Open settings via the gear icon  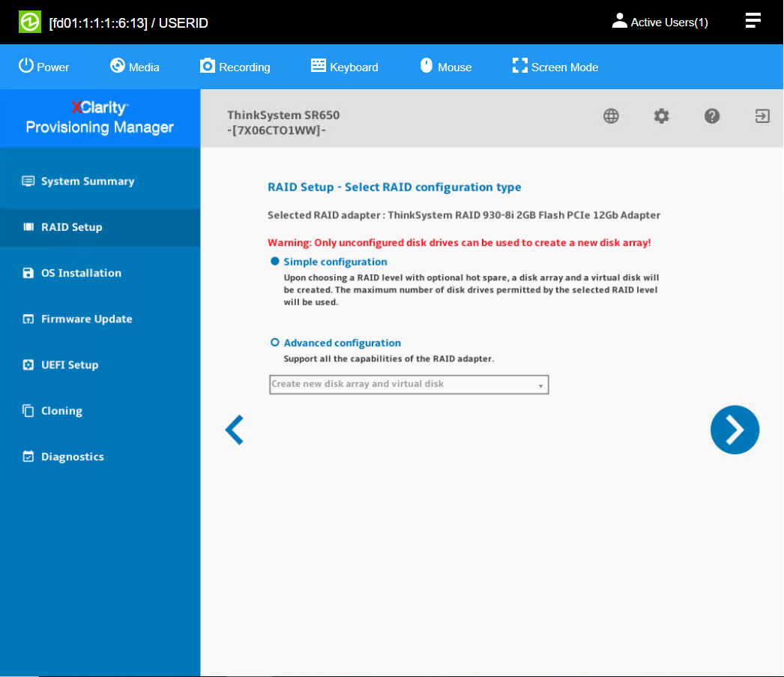(x=661, y=116)
